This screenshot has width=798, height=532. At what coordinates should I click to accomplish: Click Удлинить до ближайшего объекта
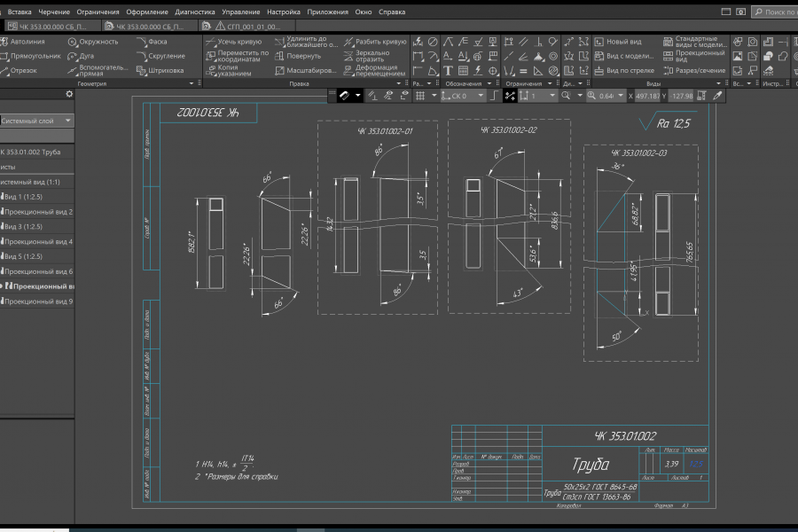click(x=306, y=42)
